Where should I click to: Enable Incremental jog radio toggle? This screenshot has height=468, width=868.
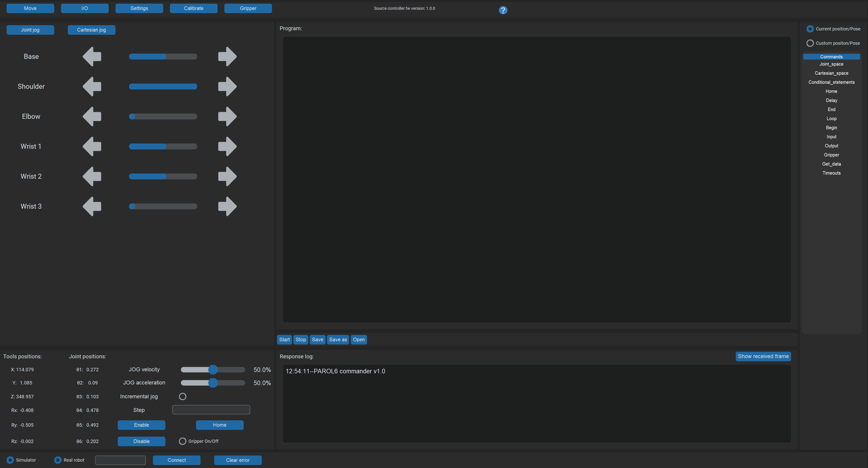pos(183,396)
